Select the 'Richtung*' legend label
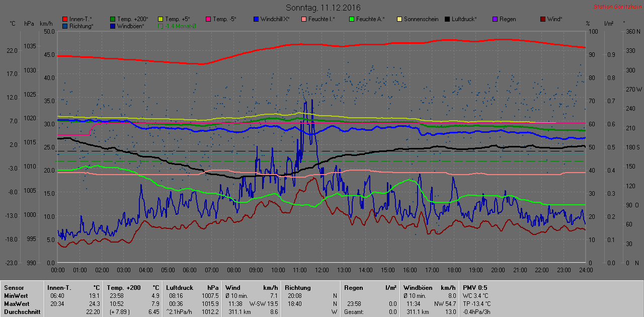 click(x=82, y=26)
